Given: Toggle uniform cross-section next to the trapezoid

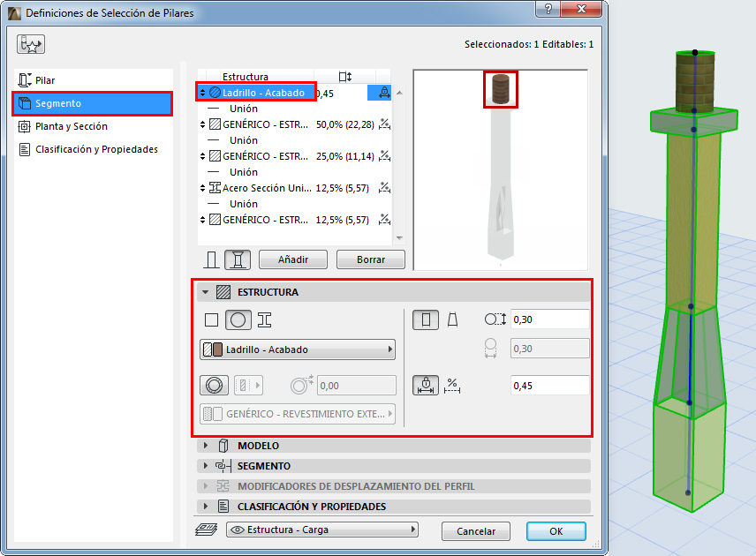Looking at the screenshot, I should click(x=425, y=319).
